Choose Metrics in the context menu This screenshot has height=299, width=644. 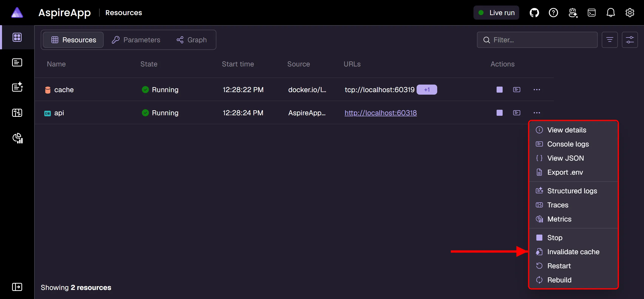click(x=574, y=219)
